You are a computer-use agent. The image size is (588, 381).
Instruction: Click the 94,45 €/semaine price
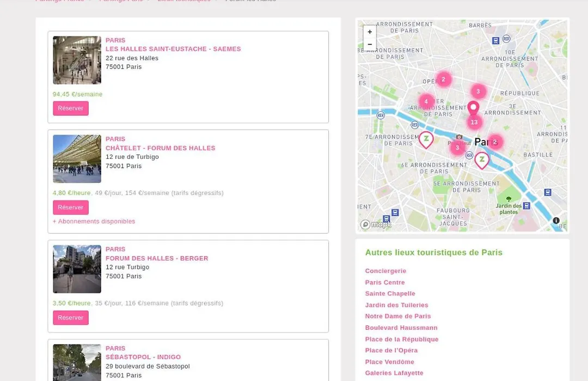point(78,94)
